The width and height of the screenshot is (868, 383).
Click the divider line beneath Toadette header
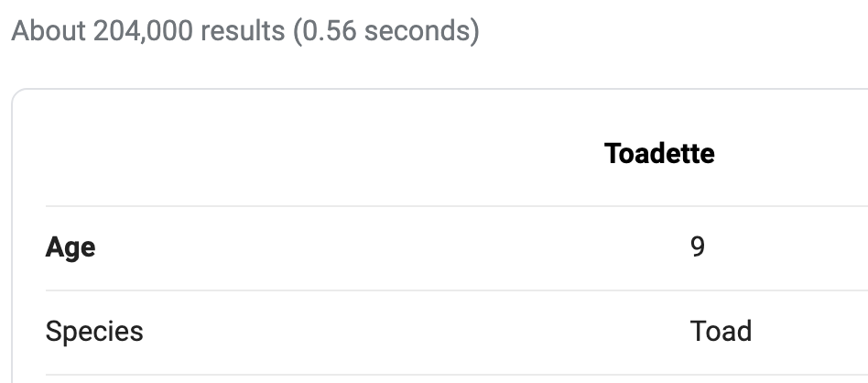(x=457, y=206)
